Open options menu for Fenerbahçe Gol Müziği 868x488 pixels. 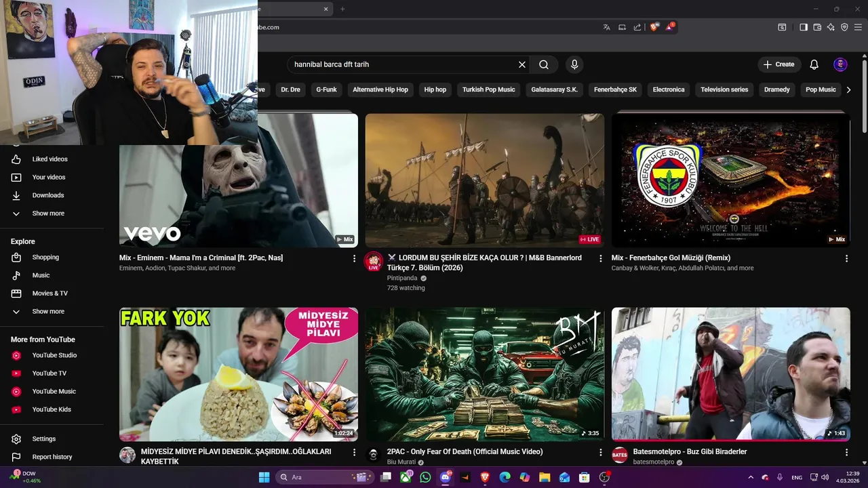tap(846, 258)
